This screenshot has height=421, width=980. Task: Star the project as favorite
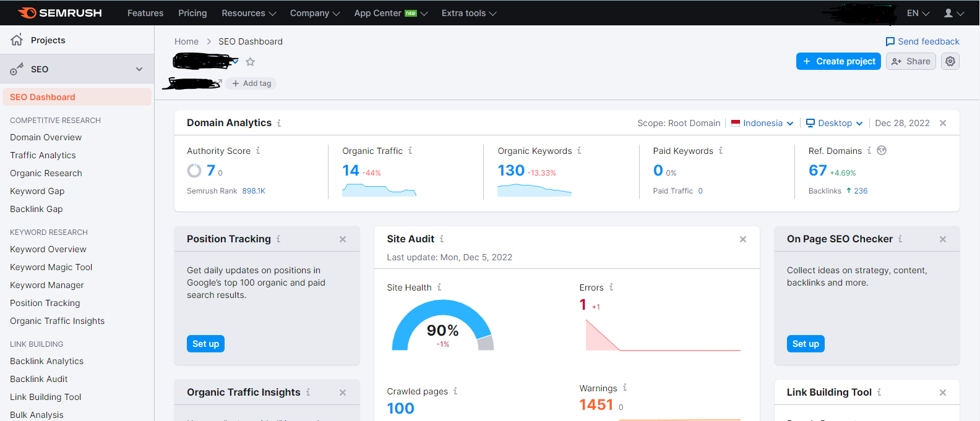point(250,62)
